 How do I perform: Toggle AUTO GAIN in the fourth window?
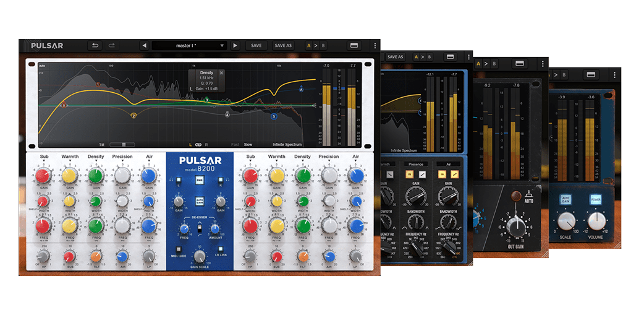pos(565,200)
